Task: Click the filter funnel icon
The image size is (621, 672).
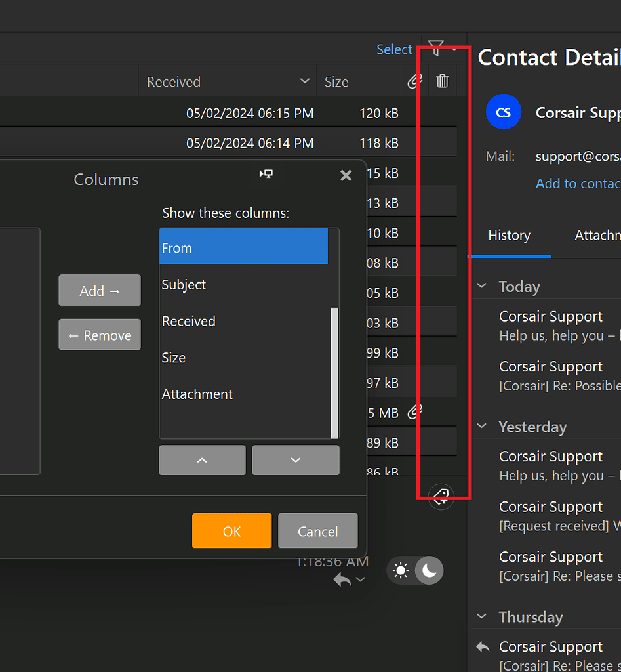Action: pyautogui.click(x=437, y=48)
